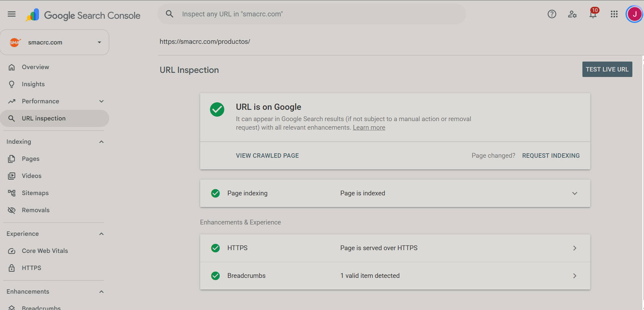The image size is (644, 310).
Task: Collapse the Indexing section
Action: pos(101,142)
